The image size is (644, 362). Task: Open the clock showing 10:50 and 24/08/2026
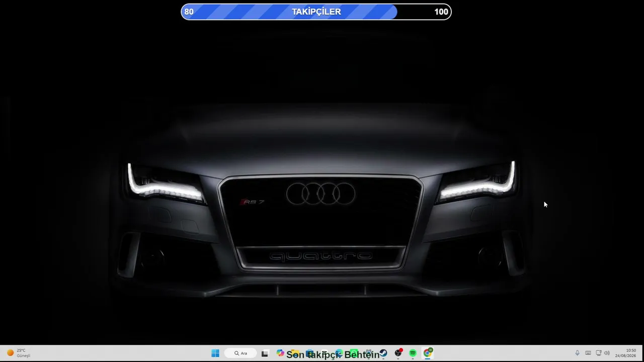[625, 353]
